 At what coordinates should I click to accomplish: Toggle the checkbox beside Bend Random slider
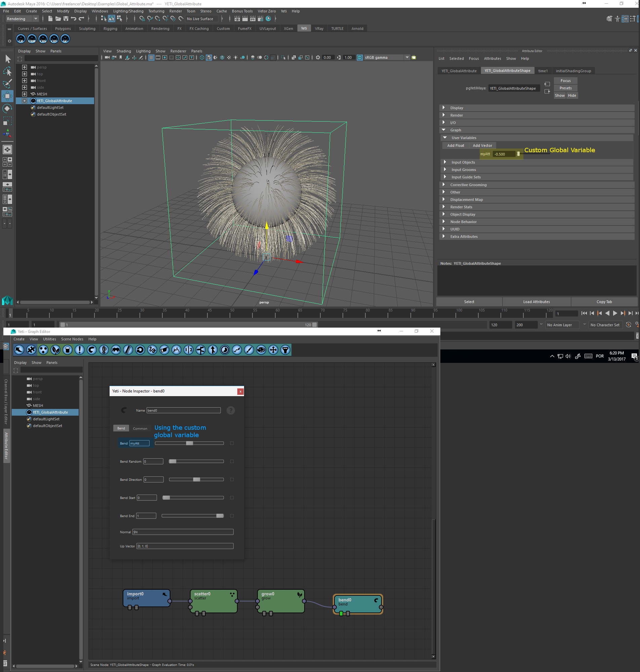tap(232, 461)
